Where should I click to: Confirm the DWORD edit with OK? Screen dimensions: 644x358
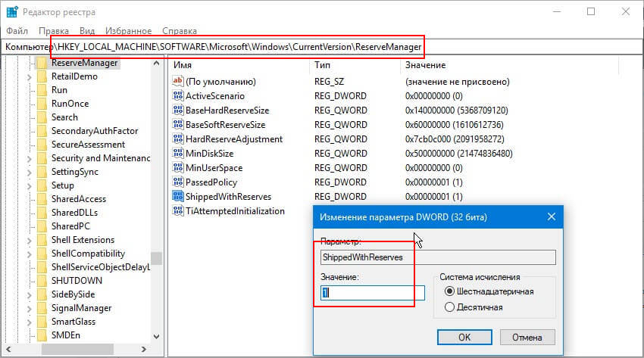464,337
